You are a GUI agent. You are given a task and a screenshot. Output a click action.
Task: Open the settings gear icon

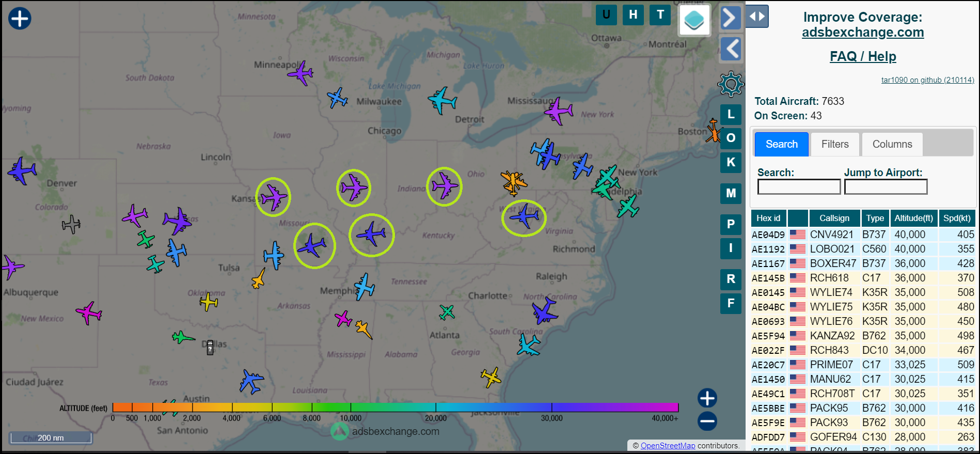tap(731, 84)
